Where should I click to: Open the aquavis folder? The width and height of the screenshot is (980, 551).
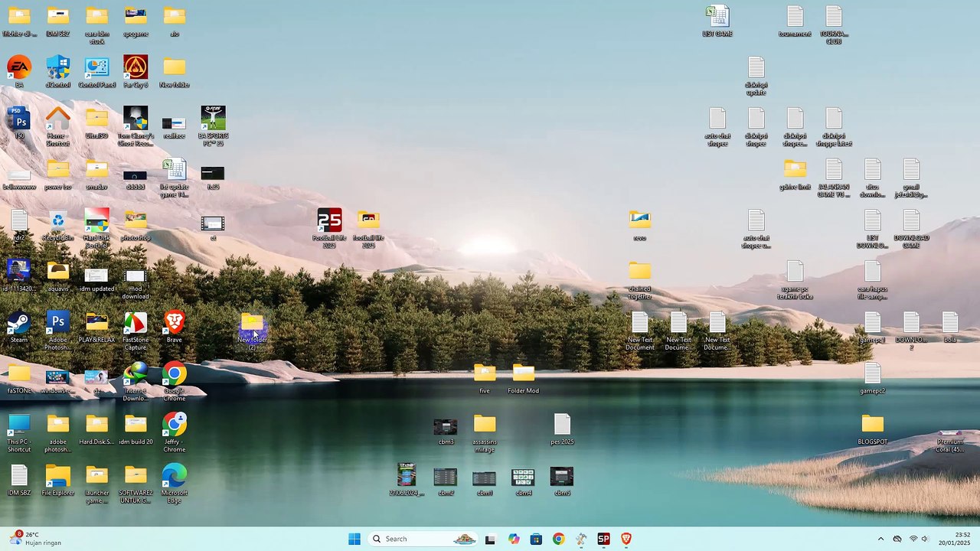pyautogui.click(x=58, y=272)
